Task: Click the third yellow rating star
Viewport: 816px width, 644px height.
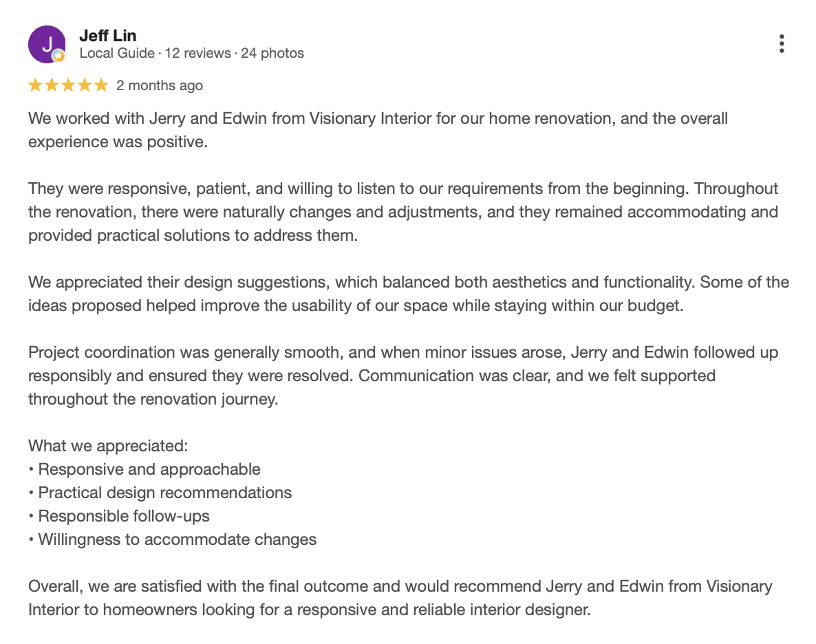Action: click(x=68, y=85)
